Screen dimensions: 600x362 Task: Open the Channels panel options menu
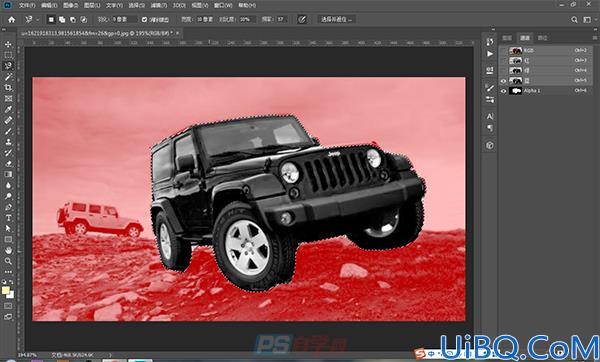pos(594,38)
